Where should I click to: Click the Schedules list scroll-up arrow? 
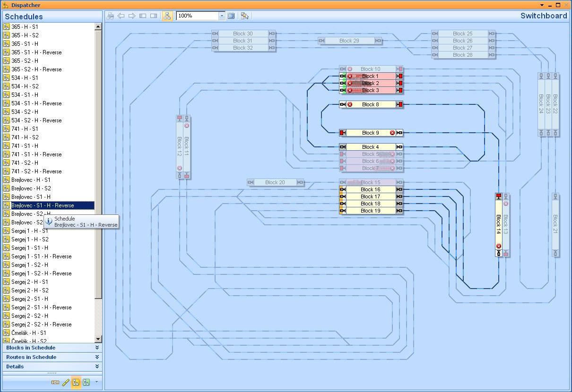98,27
